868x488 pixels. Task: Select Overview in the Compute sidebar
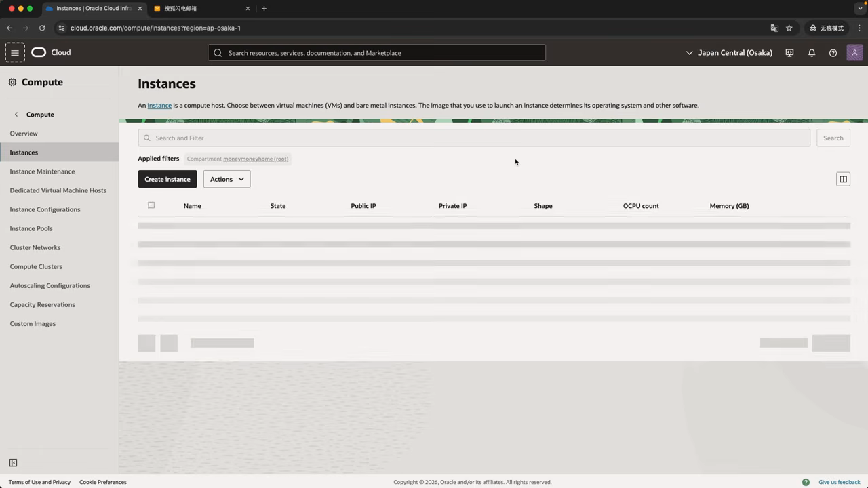click(x=24, y=134)
